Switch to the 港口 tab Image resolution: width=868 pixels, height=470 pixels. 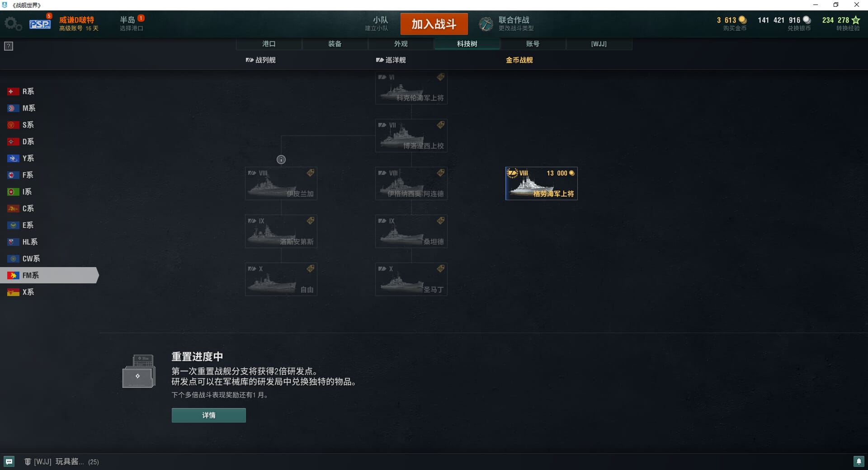pyautogui.click(x=269, y=44)
